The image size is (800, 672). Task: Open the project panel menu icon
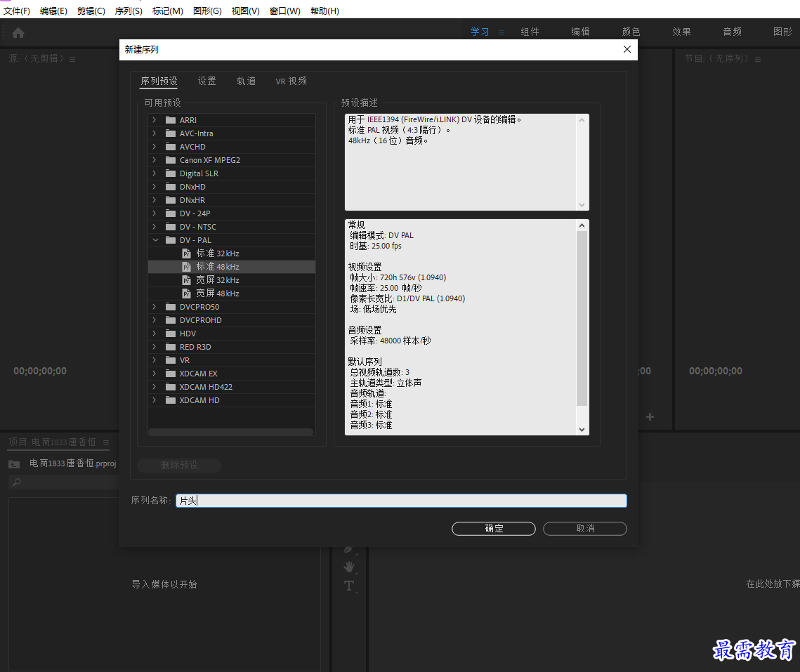tap(106, 442)
